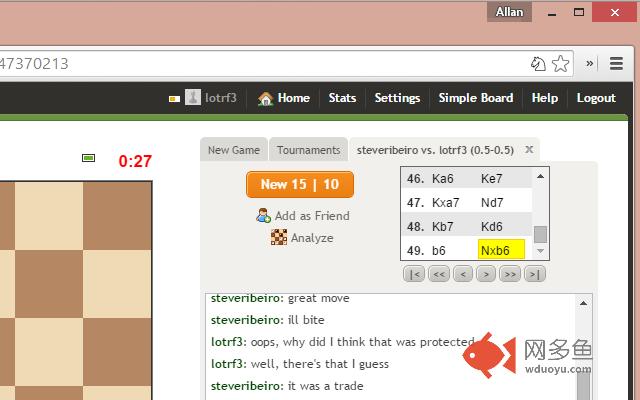Select the steveribeiro vs. lotrf3 tab
The width and height of the screenshot is (640, 400).
pyautogui.click(x=435, y=150)
